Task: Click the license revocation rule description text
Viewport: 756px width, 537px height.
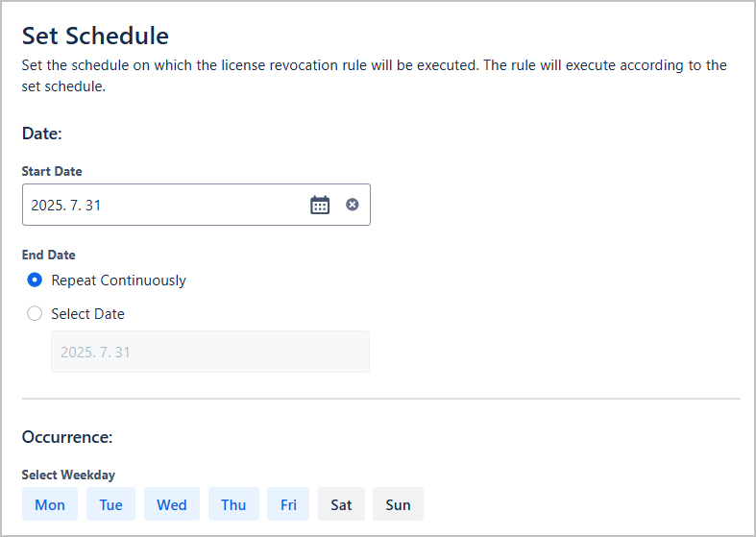Action: 374,76
